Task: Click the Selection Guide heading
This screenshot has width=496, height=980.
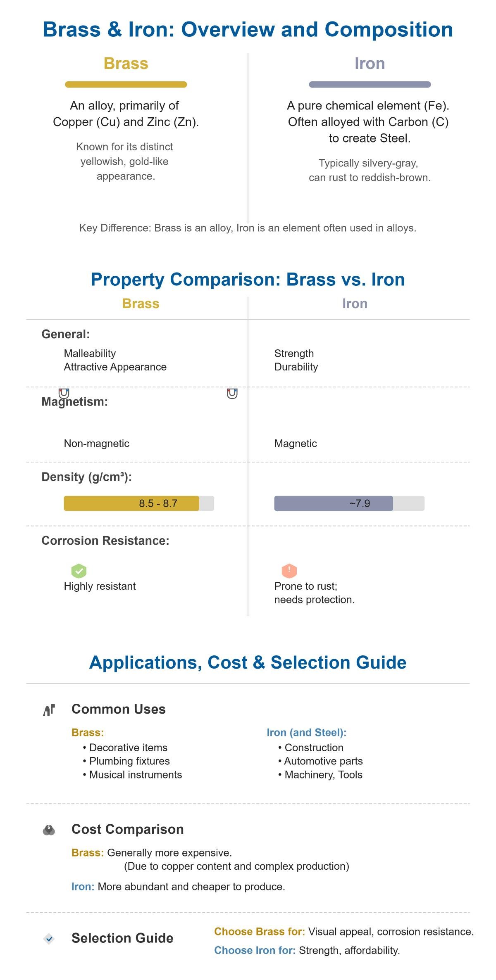Action: tap(122, 938)
